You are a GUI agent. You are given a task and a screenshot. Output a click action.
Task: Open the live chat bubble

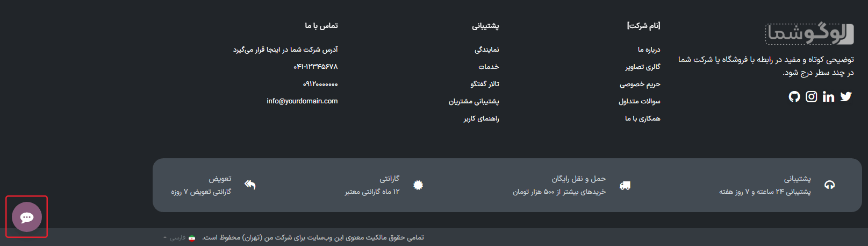(x=27, y=217)
